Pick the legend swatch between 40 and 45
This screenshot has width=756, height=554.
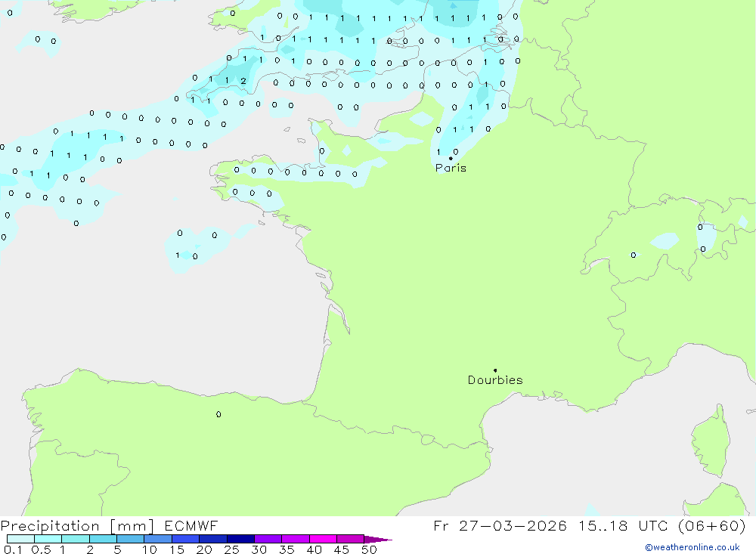pos(323,539)
